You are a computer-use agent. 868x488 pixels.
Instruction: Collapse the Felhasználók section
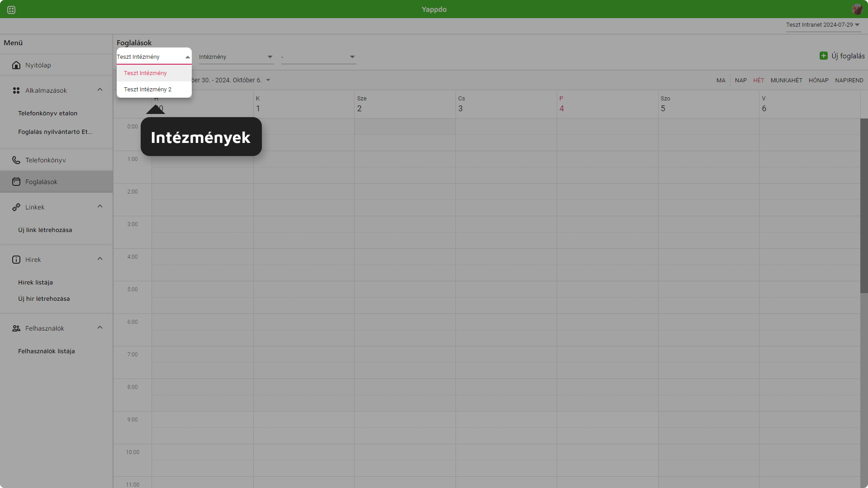100,327
